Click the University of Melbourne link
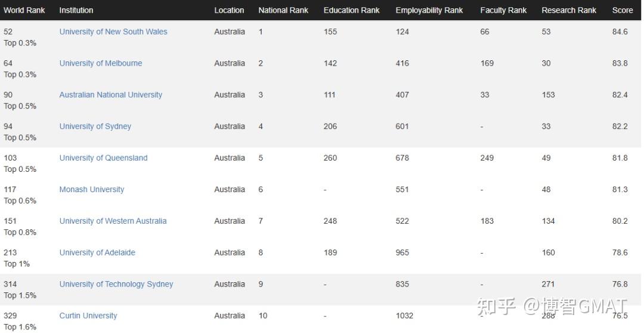 click(x=101, y=63)
